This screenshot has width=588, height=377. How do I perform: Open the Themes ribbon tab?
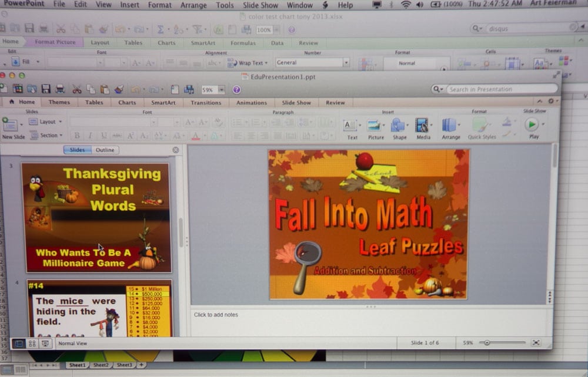(59, 102)
